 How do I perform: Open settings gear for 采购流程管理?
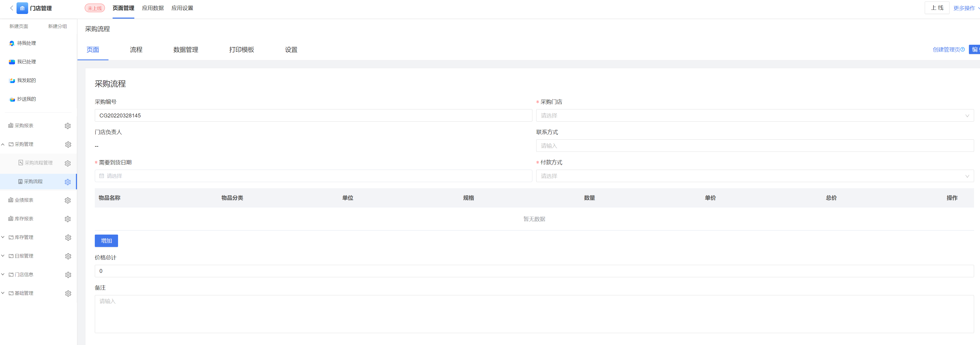point(68,163)
